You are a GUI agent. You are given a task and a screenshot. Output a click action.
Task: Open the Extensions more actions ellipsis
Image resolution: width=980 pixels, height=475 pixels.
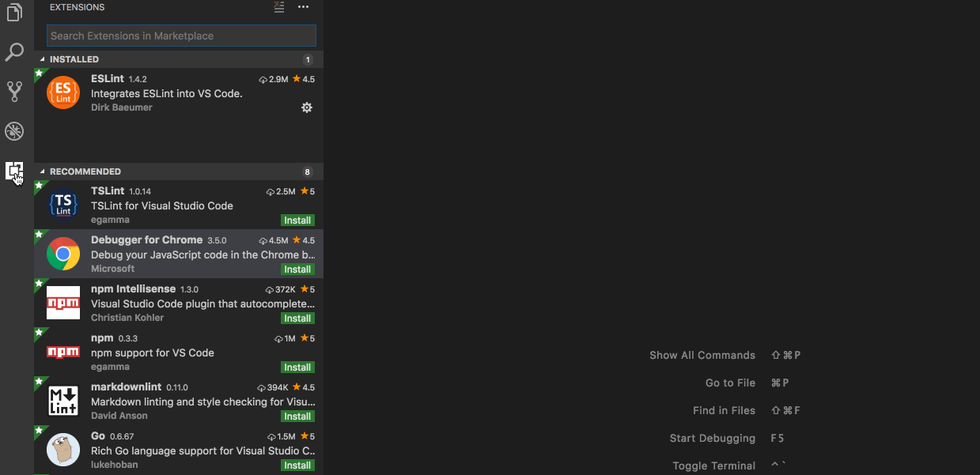[303, 7]
